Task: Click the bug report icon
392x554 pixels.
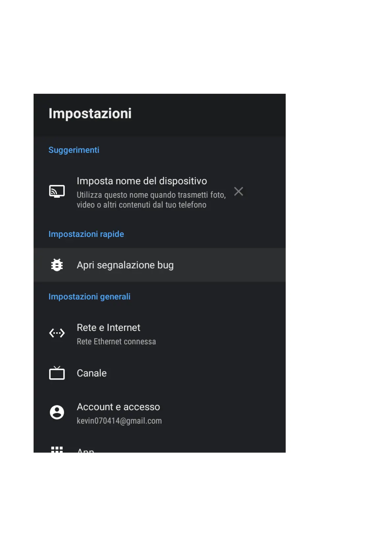Action: 57,265
